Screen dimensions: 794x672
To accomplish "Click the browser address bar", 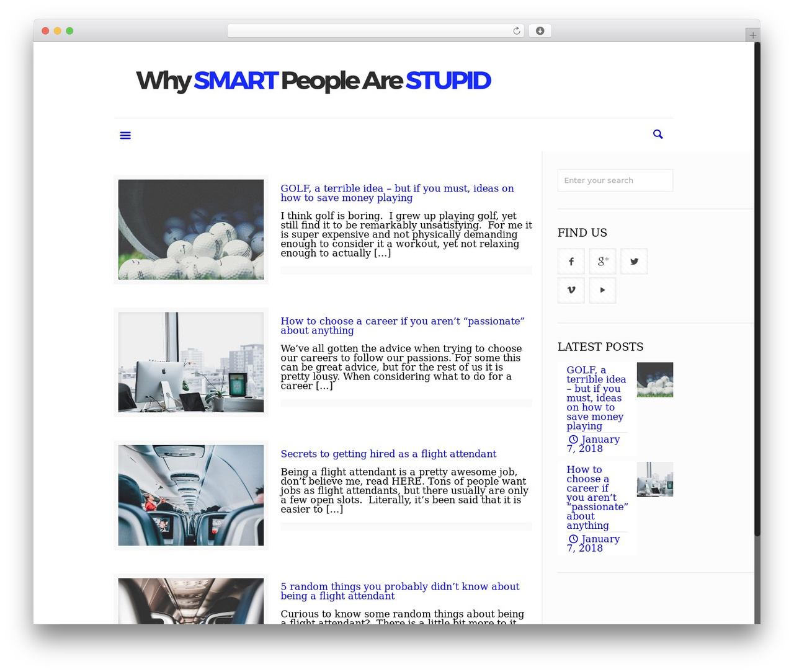I will (x=375, y=31).
